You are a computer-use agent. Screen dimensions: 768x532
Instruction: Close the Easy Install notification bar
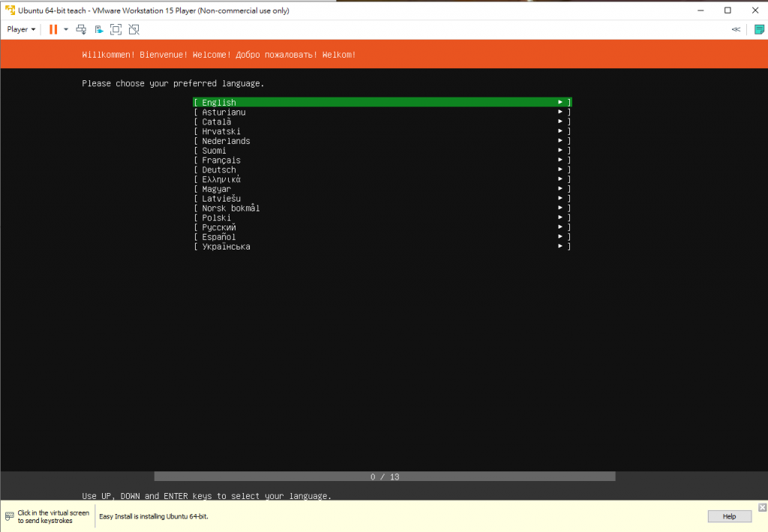(x=762, y=507)
